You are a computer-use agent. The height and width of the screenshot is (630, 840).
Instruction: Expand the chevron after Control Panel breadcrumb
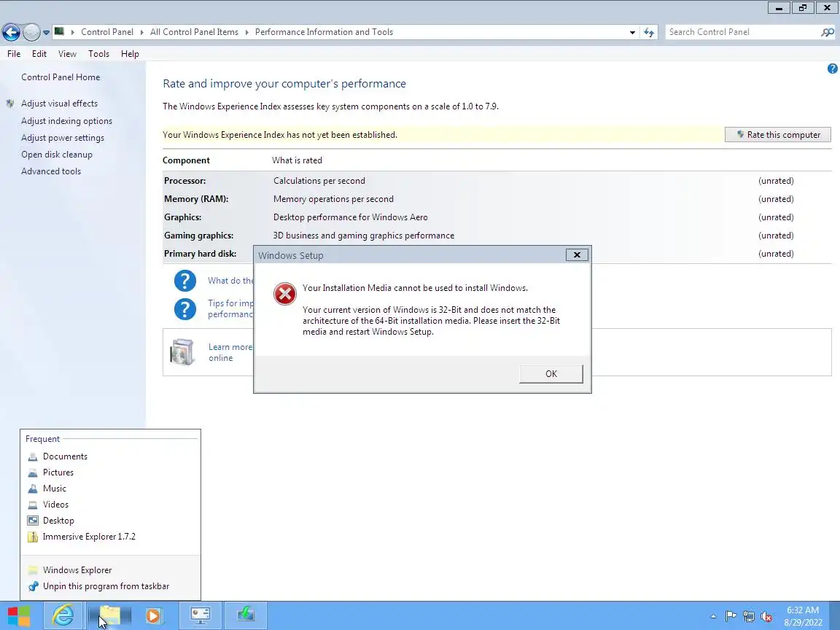141,32
